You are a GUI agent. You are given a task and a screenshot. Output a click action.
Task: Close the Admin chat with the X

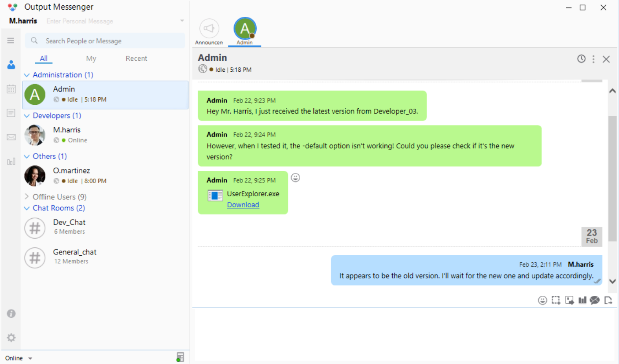(x=606, y=59)
